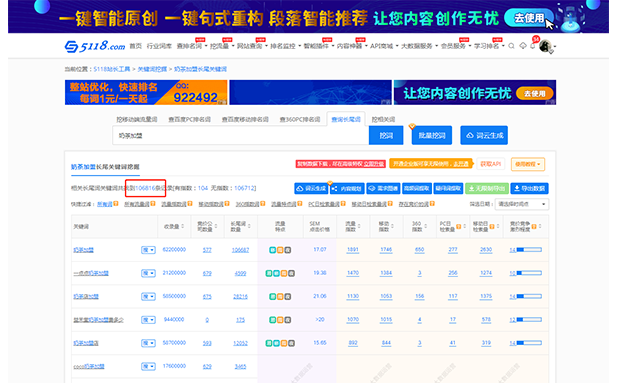Expand the 使用教程 dropdown button

(528, 164)
